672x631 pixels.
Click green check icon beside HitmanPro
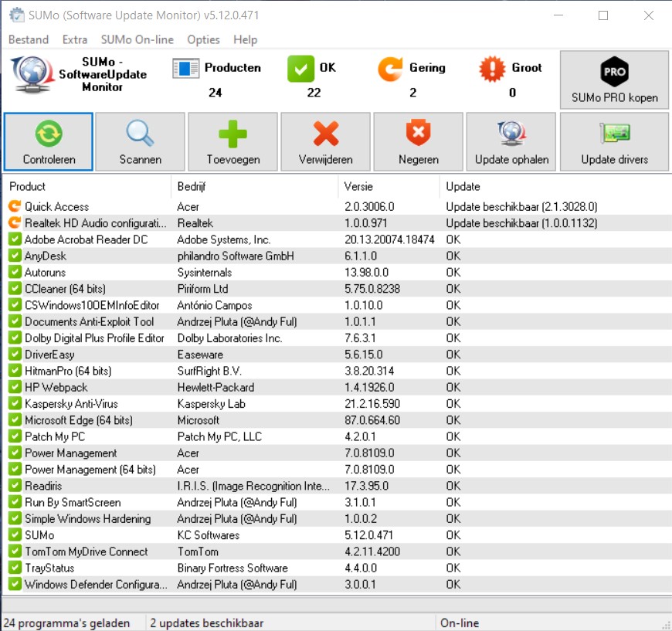point(15,371)
